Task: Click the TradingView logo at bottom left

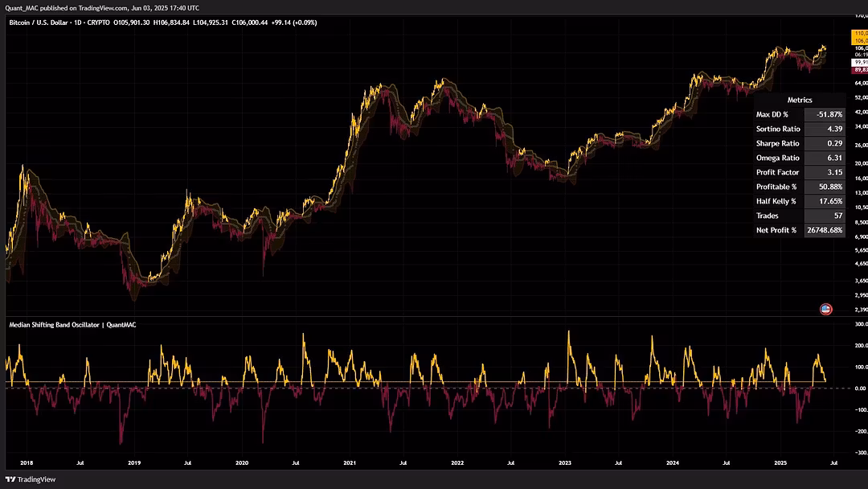Action: tap(31, 479)
